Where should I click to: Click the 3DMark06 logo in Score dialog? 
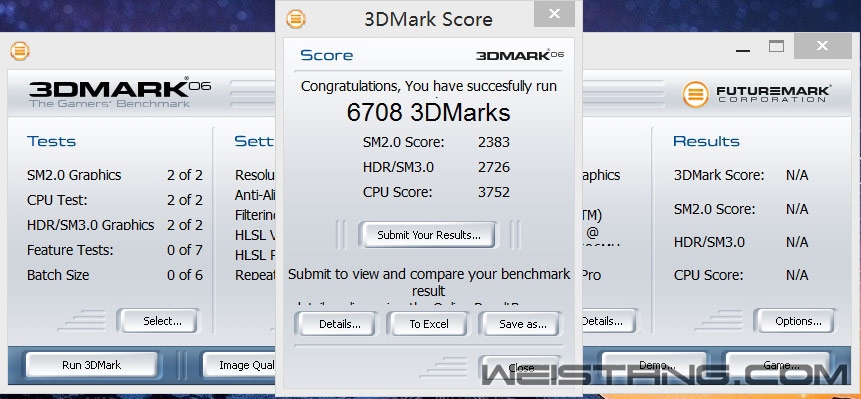click(x=520, y=55)
